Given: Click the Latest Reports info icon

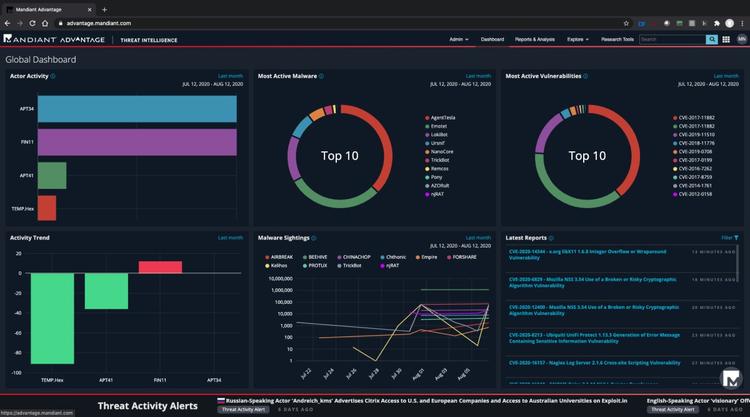Looking at the screenshot, I should point(552,238).
